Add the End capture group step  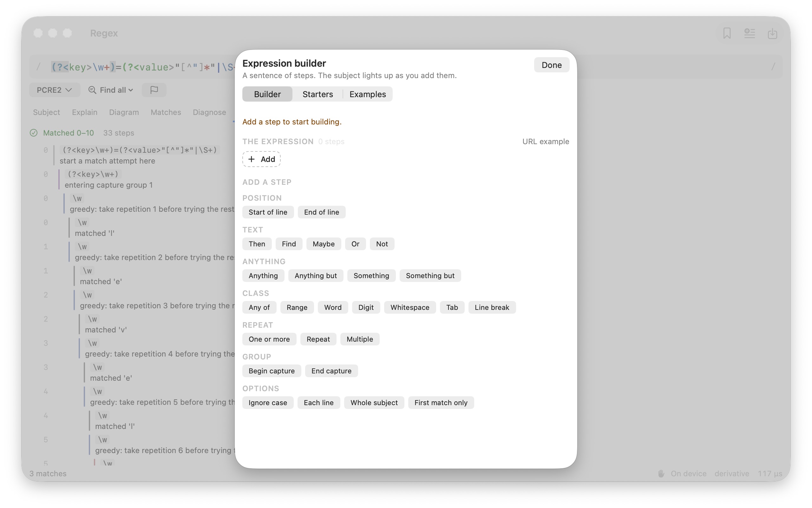pyautogui.click(x=331, y=371)
